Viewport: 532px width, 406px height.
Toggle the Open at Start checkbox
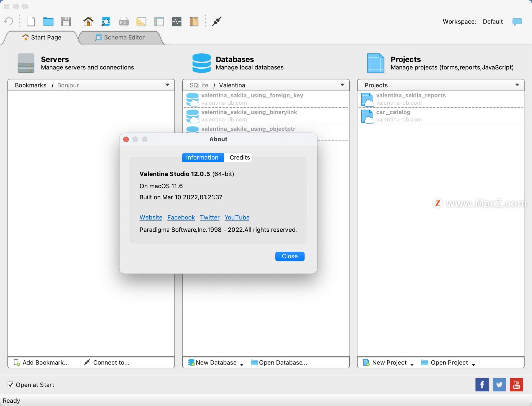[11, 384]
